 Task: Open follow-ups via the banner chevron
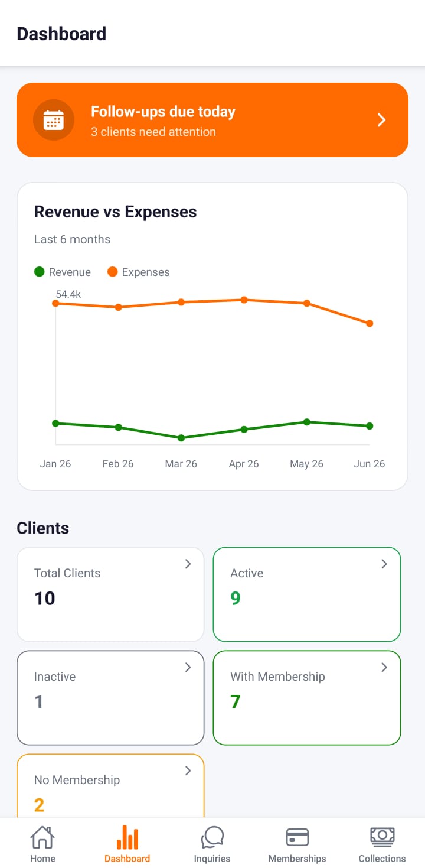point(382,120)
